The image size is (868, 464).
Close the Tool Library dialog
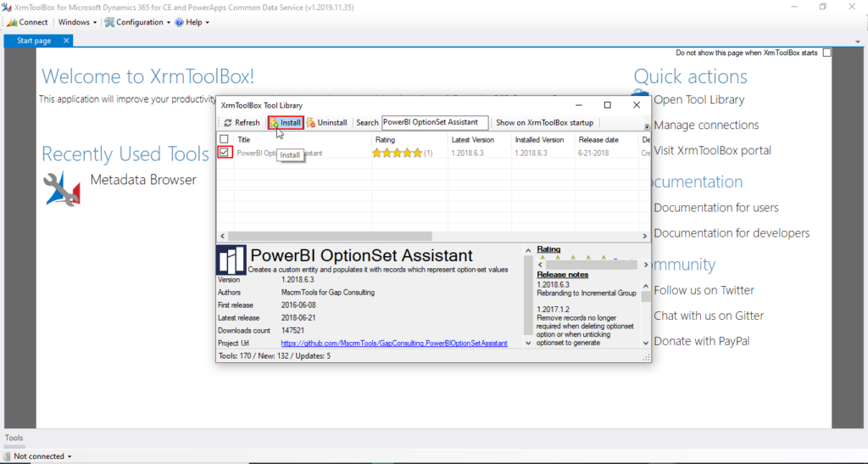pyautogui.click(x=636, y=105)
